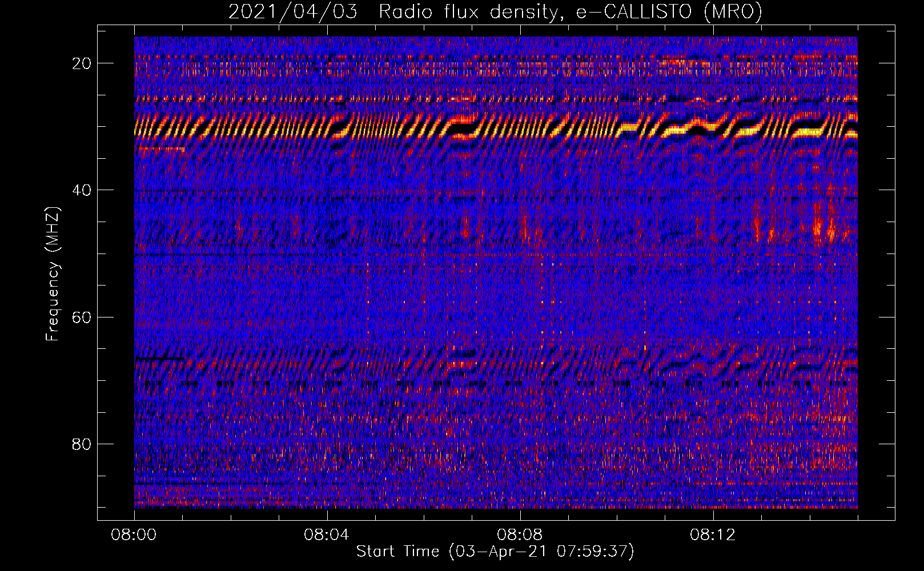Click the 08:08 time tick label
The width and height of the screenshot is (924, 571).
pos(520,535)
